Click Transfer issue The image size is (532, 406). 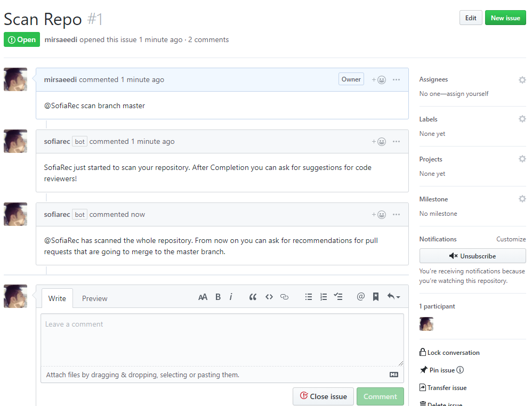click(443, 388)
